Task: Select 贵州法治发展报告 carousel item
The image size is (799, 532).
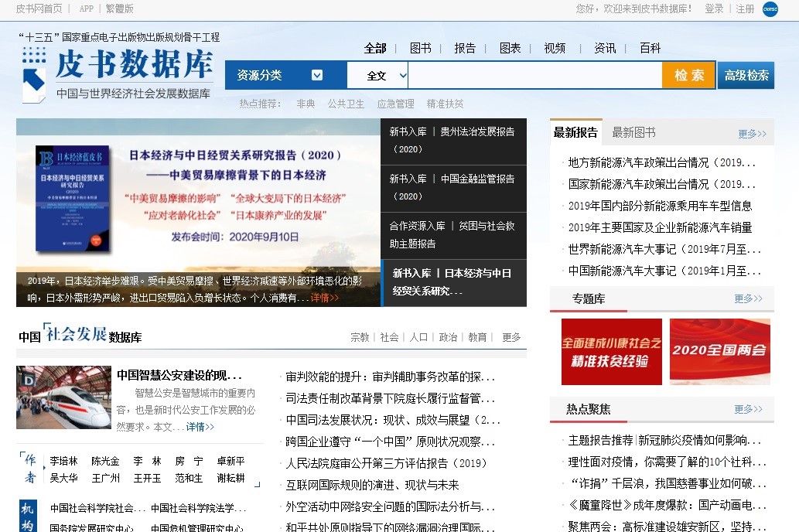Action: (452, 140)
